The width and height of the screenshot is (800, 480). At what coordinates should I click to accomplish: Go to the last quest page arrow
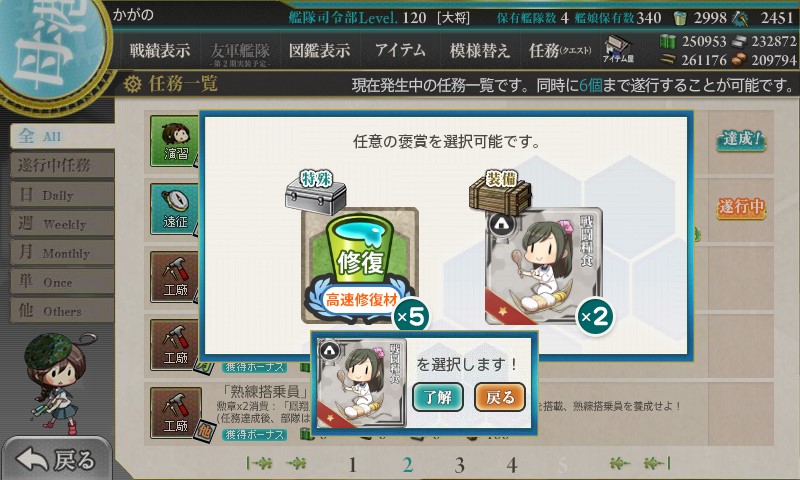(658, 463)
